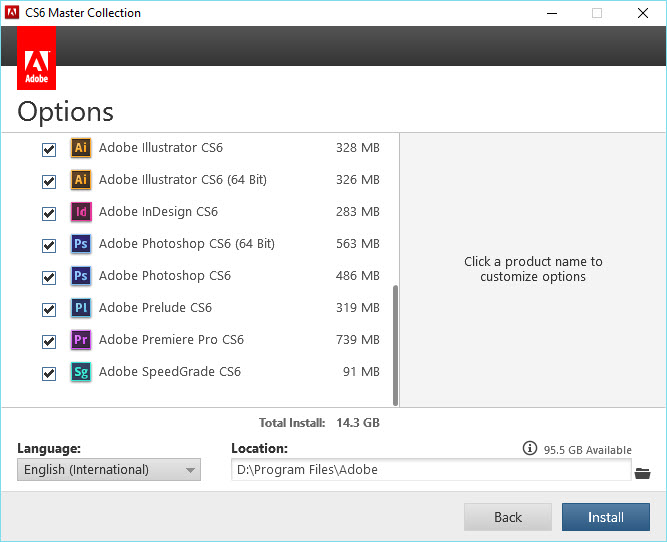Click the SpeedGrade CS6 Sg icon
This screenshot has height=542, width=667.
tap(81, 372)
